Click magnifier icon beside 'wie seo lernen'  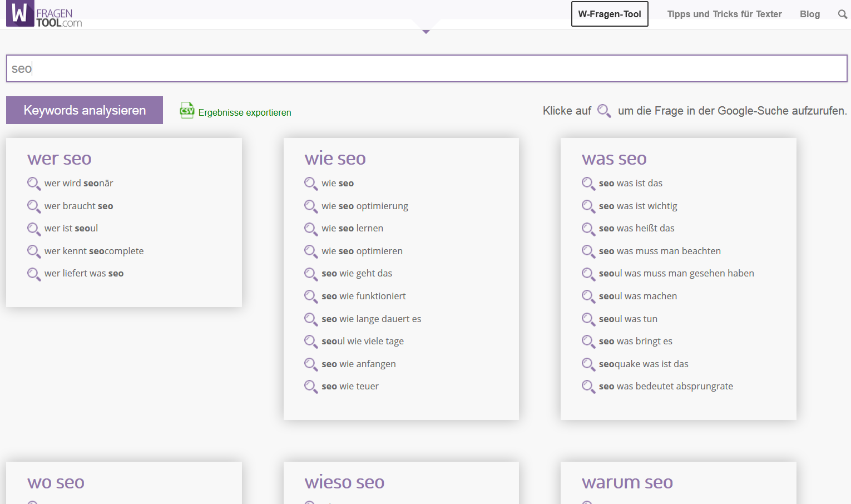[310, 229]
